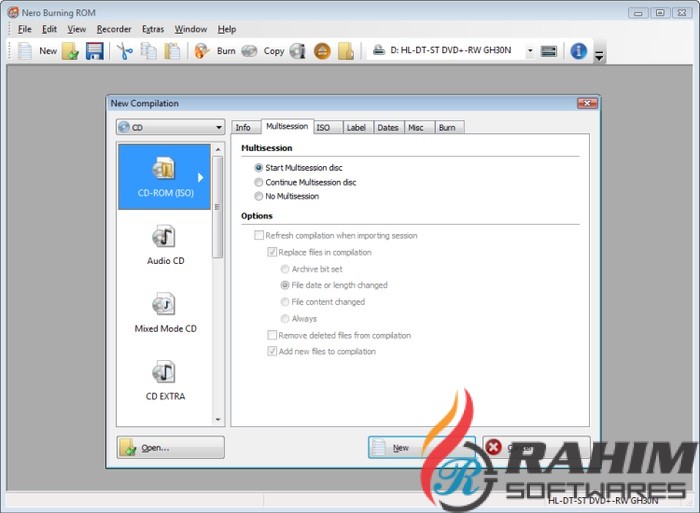This screenshot has height=513, width=700.
Task: Close the New Compilation dialog
Action: click(587, 103)
